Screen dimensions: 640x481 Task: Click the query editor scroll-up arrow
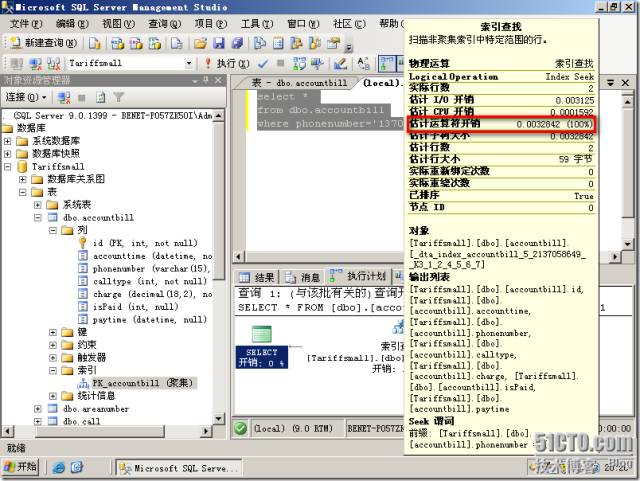pyautogui.click(x=628, y=101)
